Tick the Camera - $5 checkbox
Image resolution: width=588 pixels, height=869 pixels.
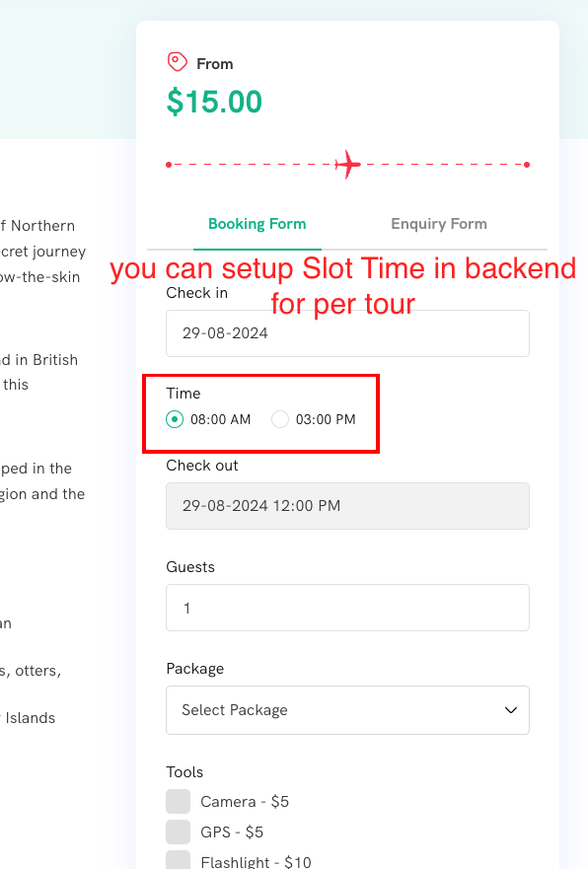[178, 801]
